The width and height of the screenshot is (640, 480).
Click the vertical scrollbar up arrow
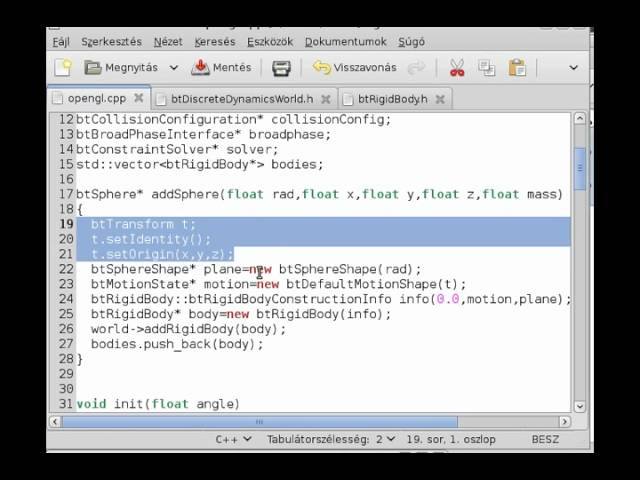[x=580, y=119]
